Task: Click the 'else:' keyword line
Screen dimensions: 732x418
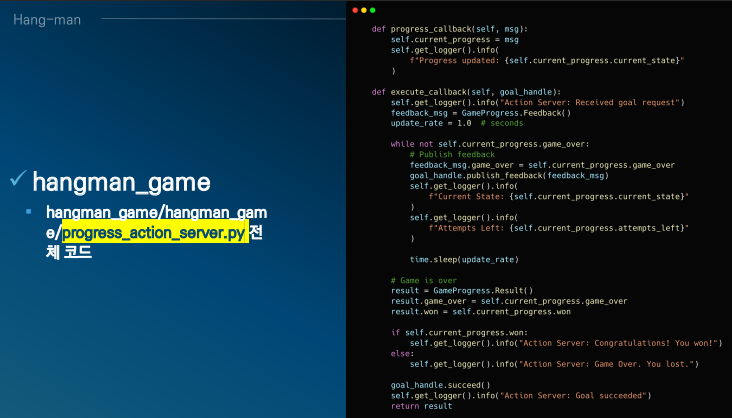Action: [x=402, y=354]
